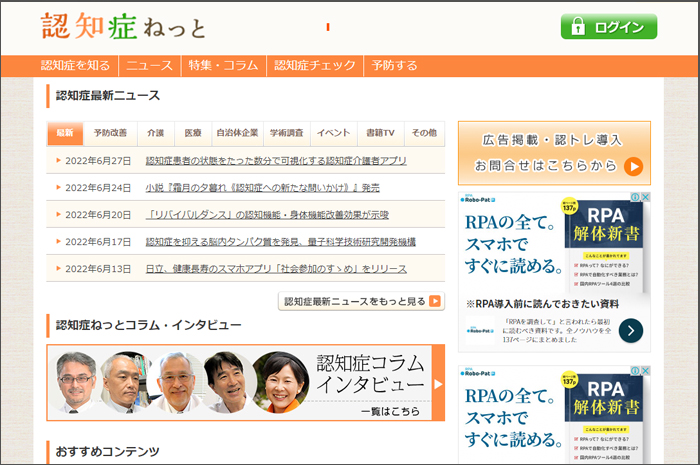Switch to the イベント news tab
The width and height of the screenshot is (700, 465).
333,133
